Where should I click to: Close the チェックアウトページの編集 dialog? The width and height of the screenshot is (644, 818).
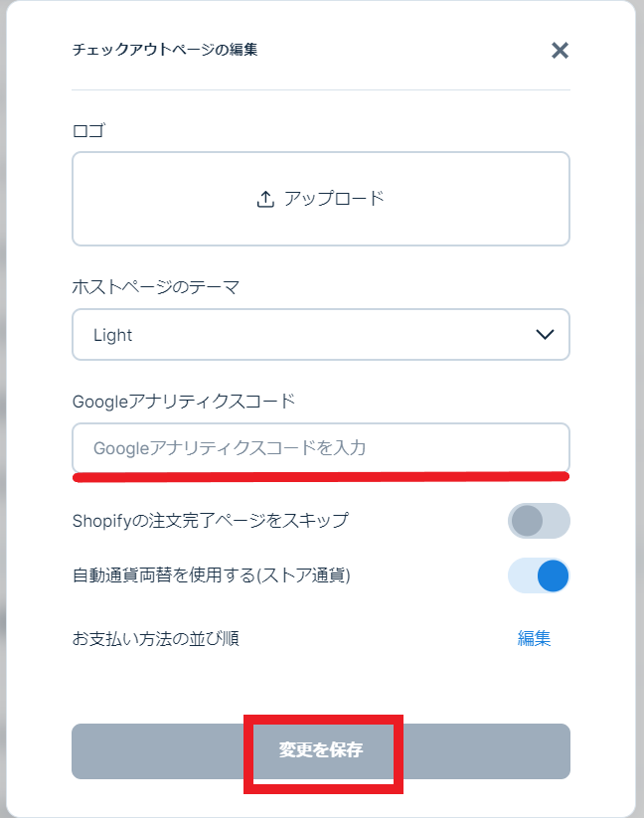(x=560, y=51)
